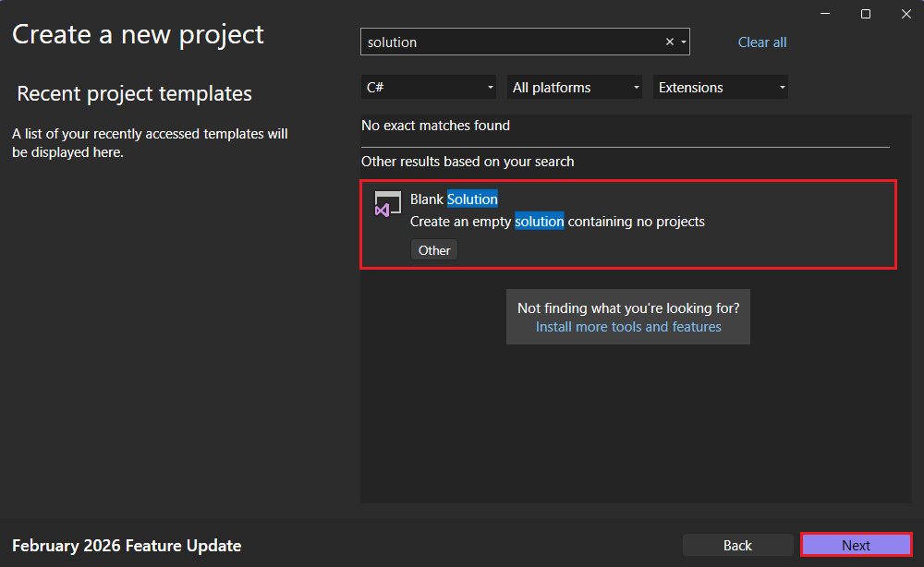Click the highlighted Solution keyword in the result

[x=472, y=199]
